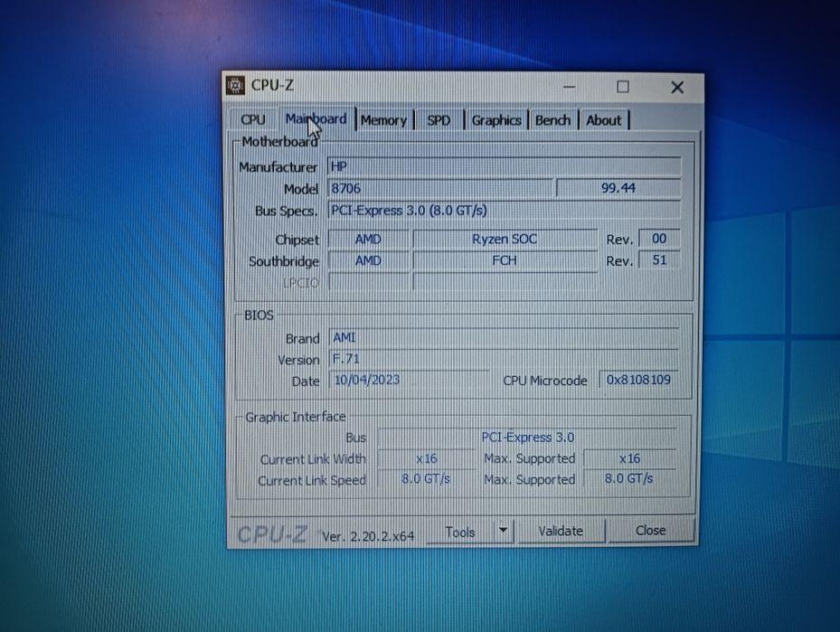Click the BIOS Version value F.71

pyautogui.click(x=504, y=358)
